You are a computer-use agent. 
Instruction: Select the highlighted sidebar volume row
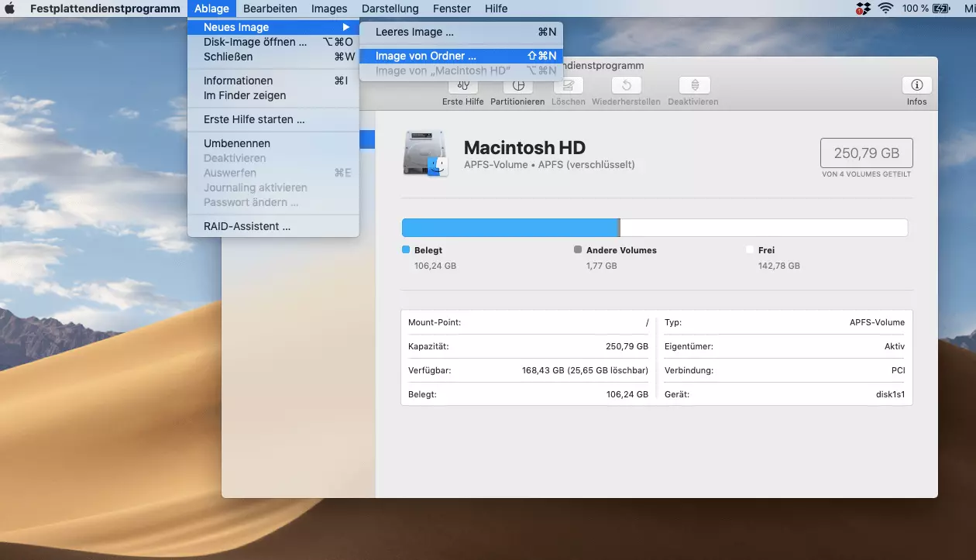[x=367, y=139]
